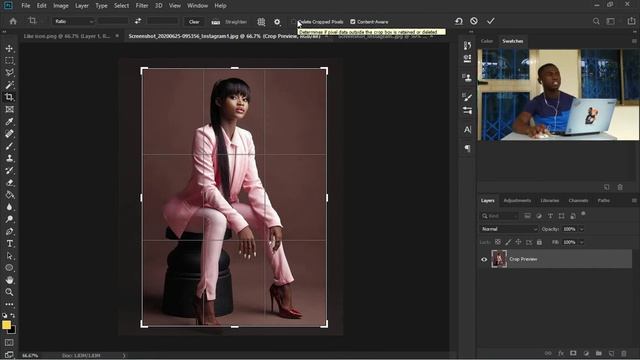Image resolution: width=640 pixels, height=360 pixels.
Task: Reset the crop box with undo arrow
Action: coord(459,21)
